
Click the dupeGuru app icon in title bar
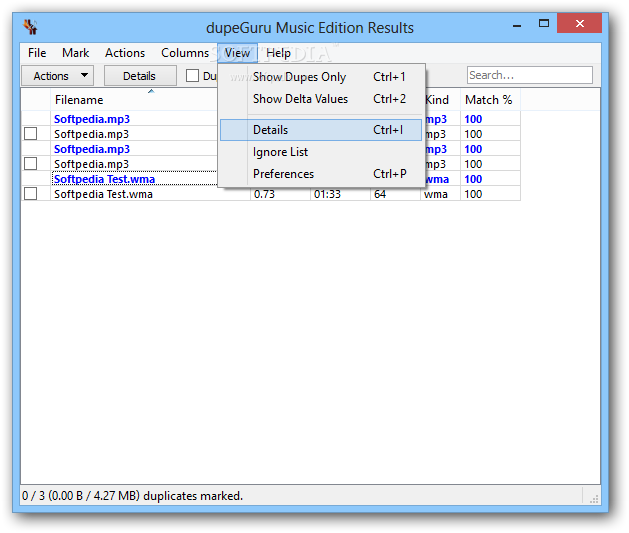[x=30, y=27]
